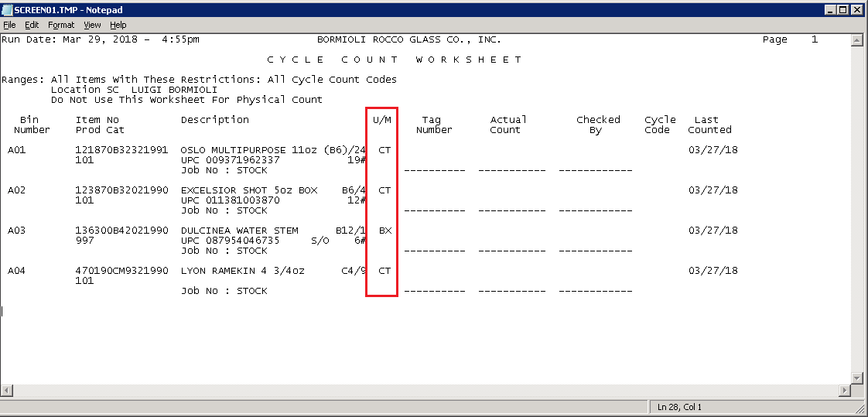Screen dimensions: 868x417
Task: Click 'UPC 087954046735' text
Action: [231, 241]
